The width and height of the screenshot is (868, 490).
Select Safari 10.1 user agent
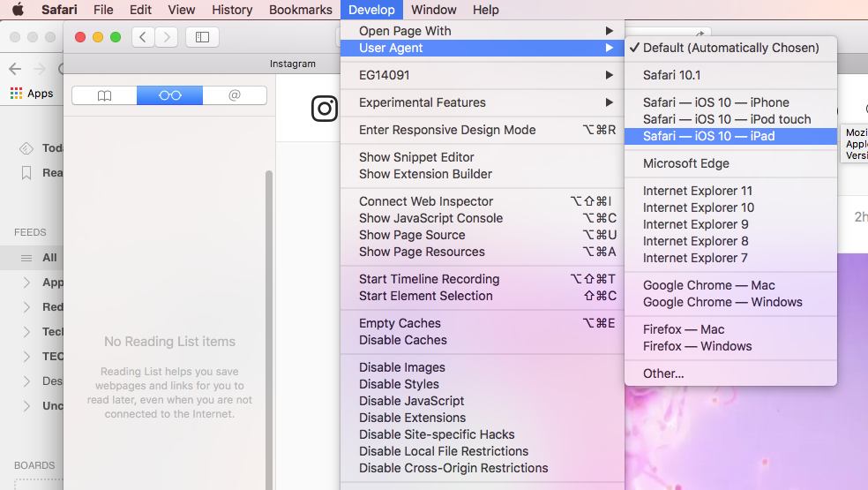[x=730, y=75]
